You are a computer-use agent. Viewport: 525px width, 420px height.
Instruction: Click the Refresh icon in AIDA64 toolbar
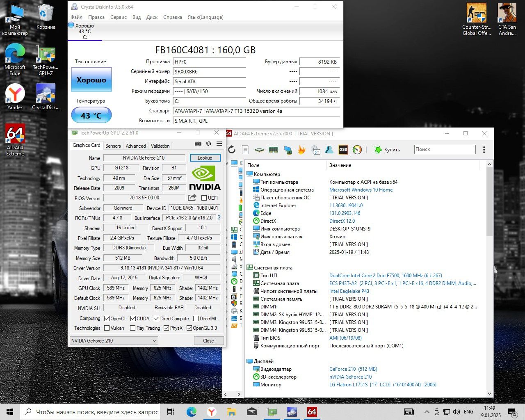pos(232,150)
